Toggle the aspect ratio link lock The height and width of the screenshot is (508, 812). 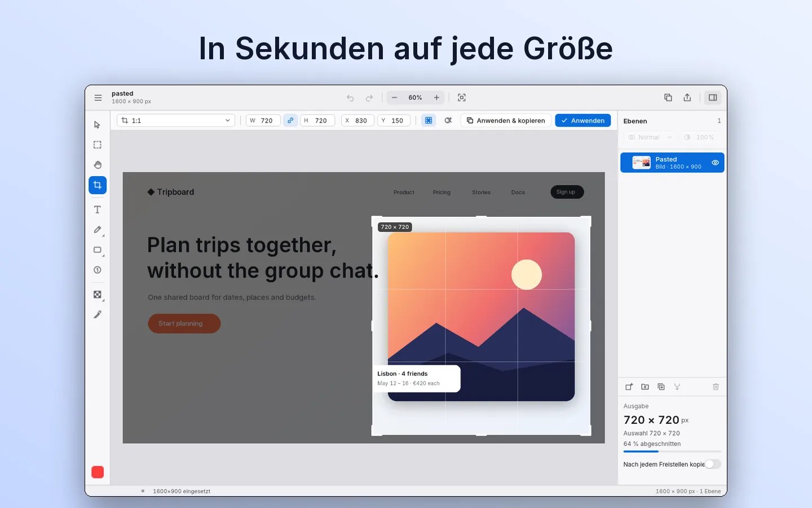click(x=290, y=120)
